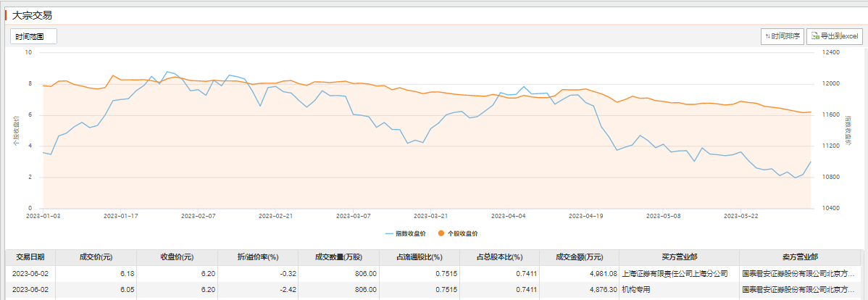Click the 占流通股比(%) column header
This screenshot has height=300, width=868.
(x=419, y=257)
